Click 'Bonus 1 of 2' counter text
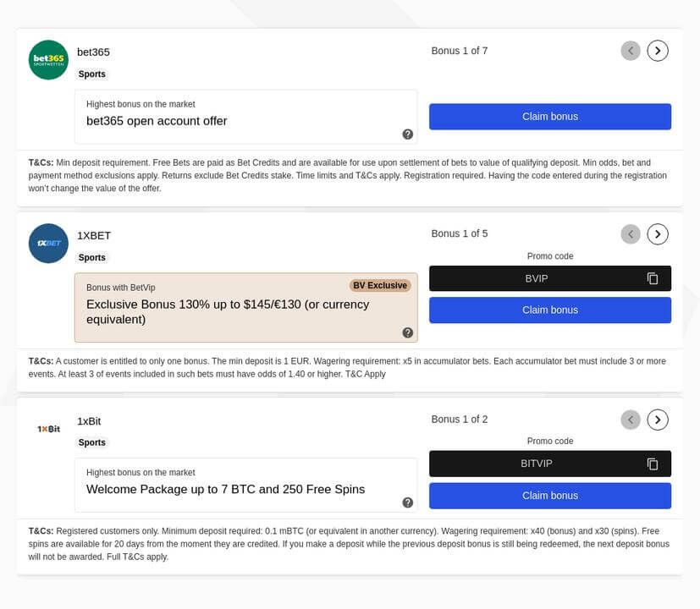The image size is (700, 609). (460, 420)
